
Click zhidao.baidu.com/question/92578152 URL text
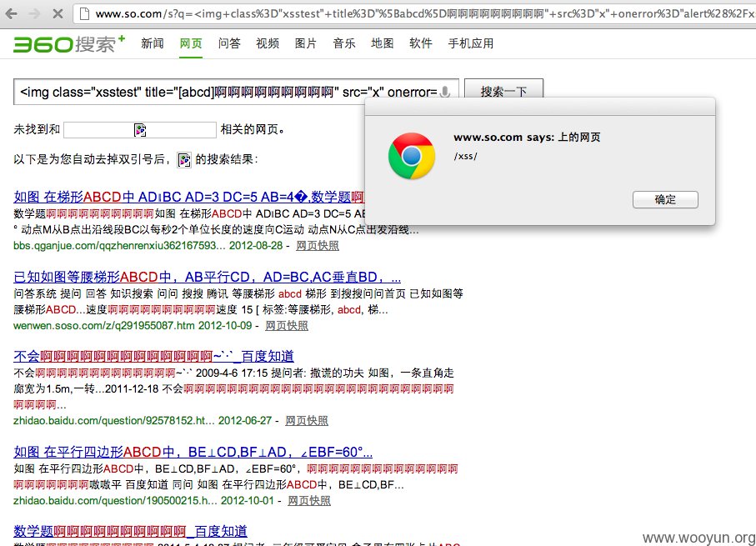[x=113, y=421]
